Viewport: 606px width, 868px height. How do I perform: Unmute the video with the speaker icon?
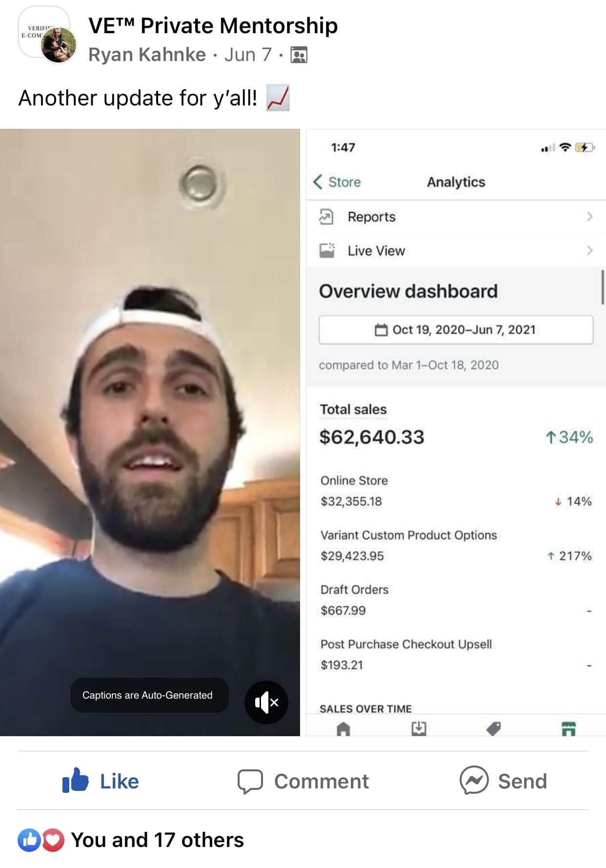coord(266,702)
